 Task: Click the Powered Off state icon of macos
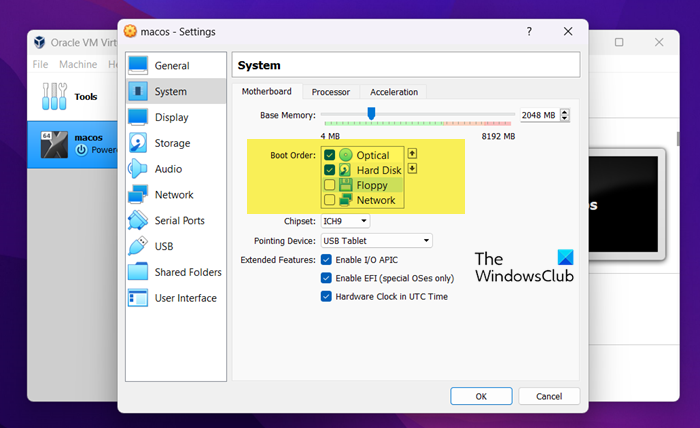81,150
